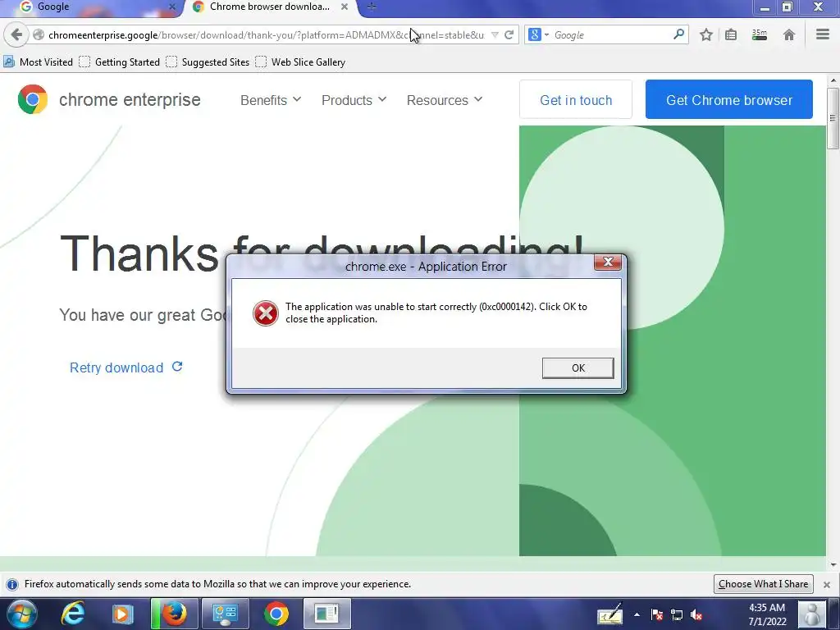Click the Firefox taskbar icon
Screen dimensions: 840x630
coord(175,614)
